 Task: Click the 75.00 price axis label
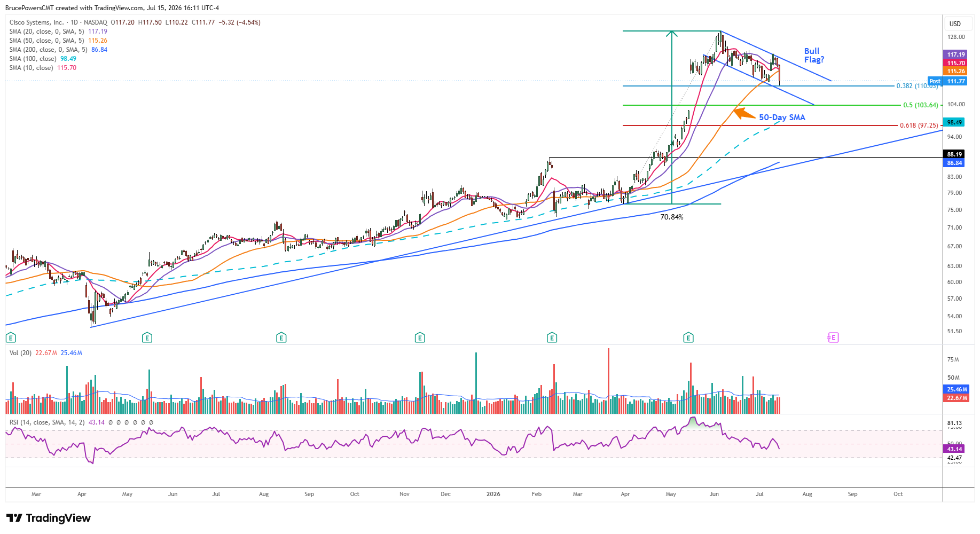[x=955, y=210]
